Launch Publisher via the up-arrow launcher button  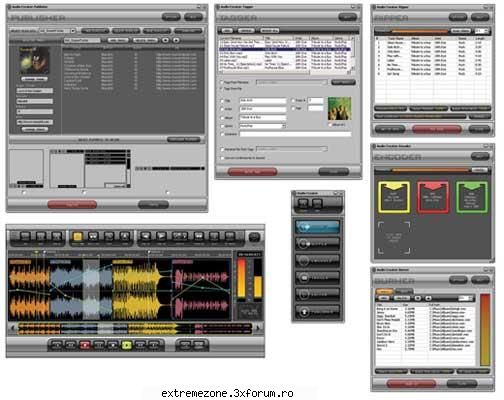(317, 312)
